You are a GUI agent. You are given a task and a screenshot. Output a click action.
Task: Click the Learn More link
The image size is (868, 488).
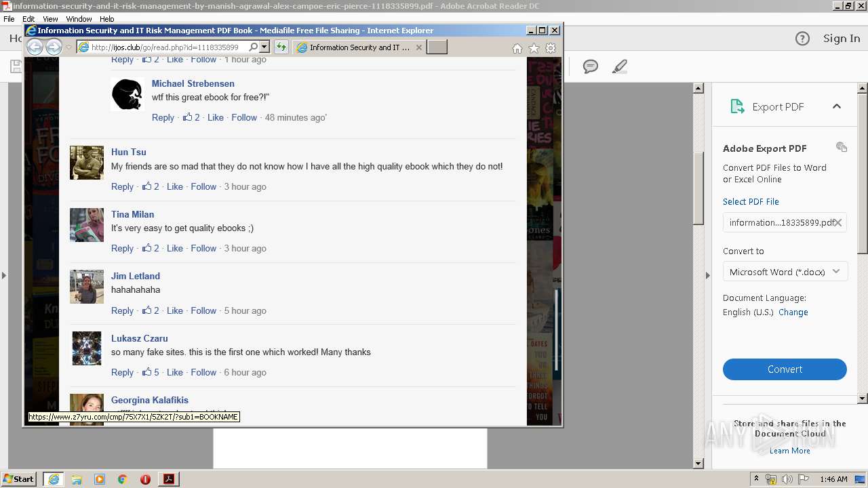coord(789,451)
